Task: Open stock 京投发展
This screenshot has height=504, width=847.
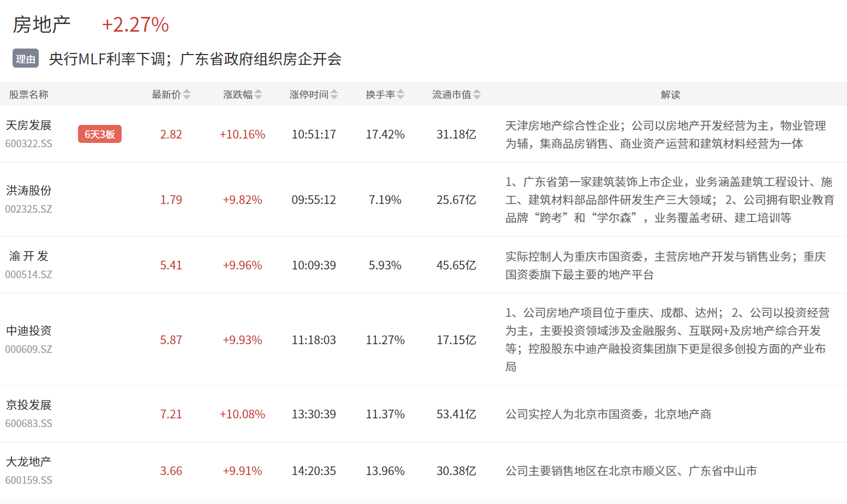Action: pyautogui.click(x=28, y=405)
